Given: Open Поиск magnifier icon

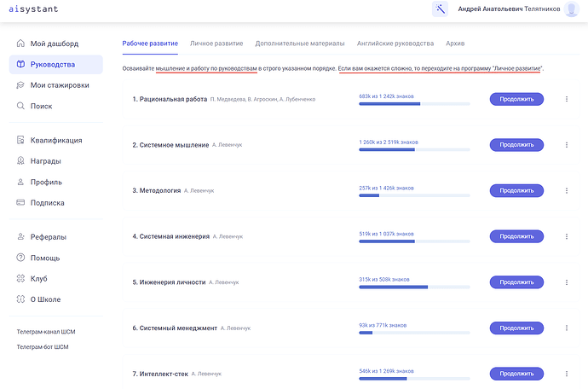Looking at the screenshot, I should coord(20,106).
